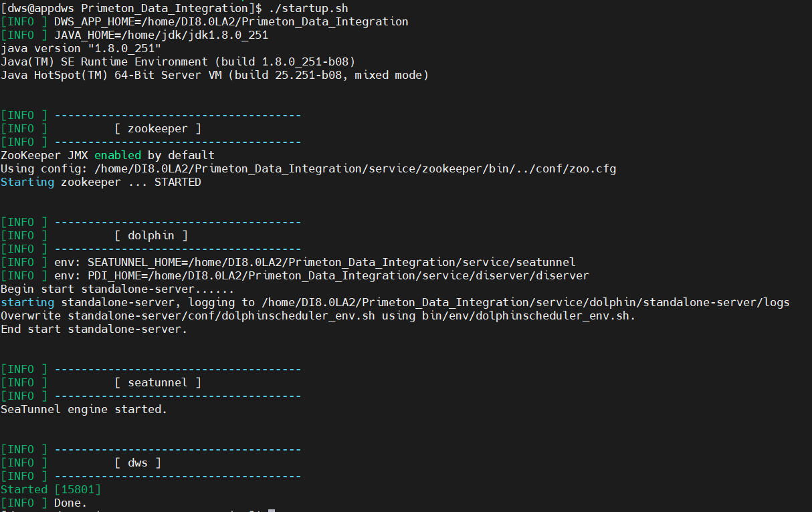Select the DWS_APP_HOME path line
Image resolution: width=812 pixels, height=512 pixels.
[205, 21]
